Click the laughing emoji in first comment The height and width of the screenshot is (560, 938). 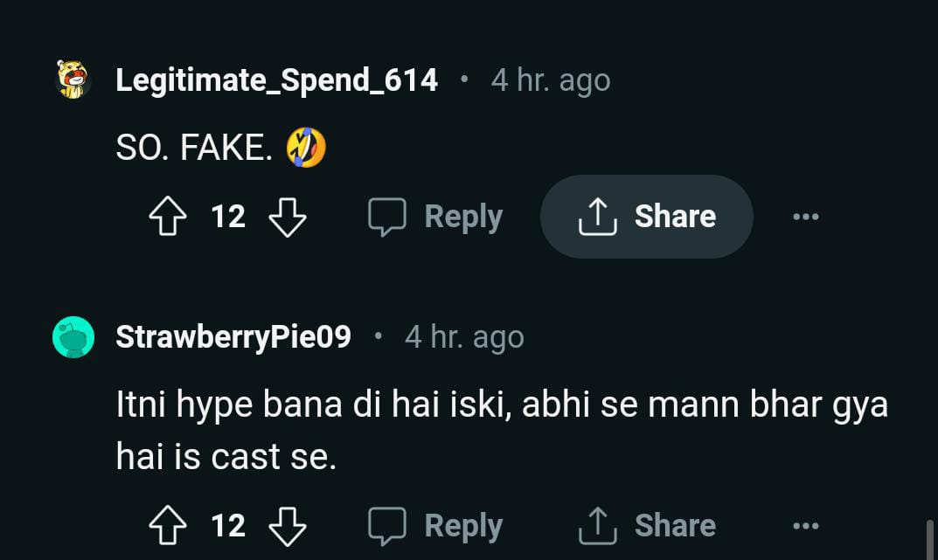(x=306, y=148)
